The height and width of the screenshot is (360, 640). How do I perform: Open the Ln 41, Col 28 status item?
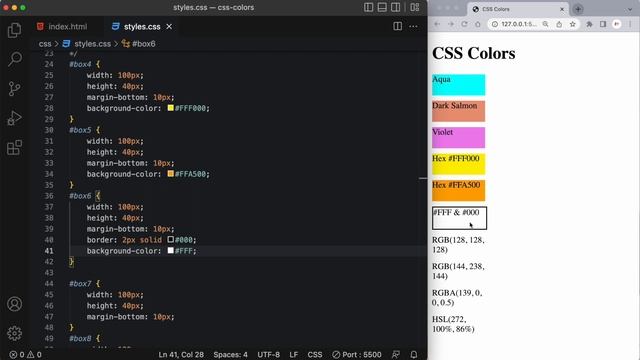pyautogui.click(x=181, y=354)
